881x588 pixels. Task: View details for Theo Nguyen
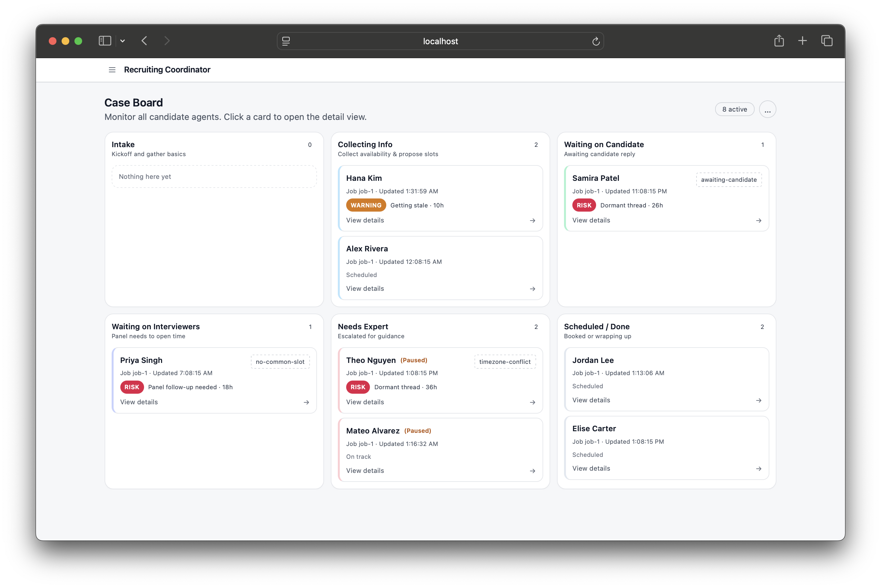[365, 402]
